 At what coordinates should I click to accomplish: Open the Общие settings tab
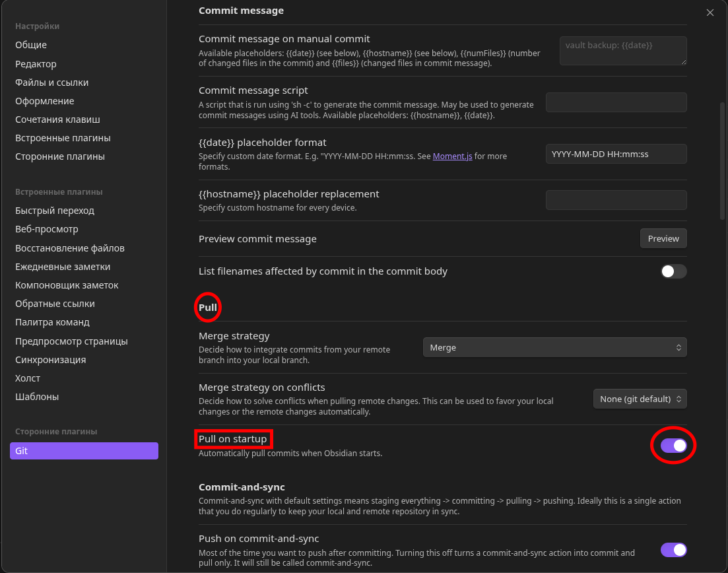click(x=31, y=45)
